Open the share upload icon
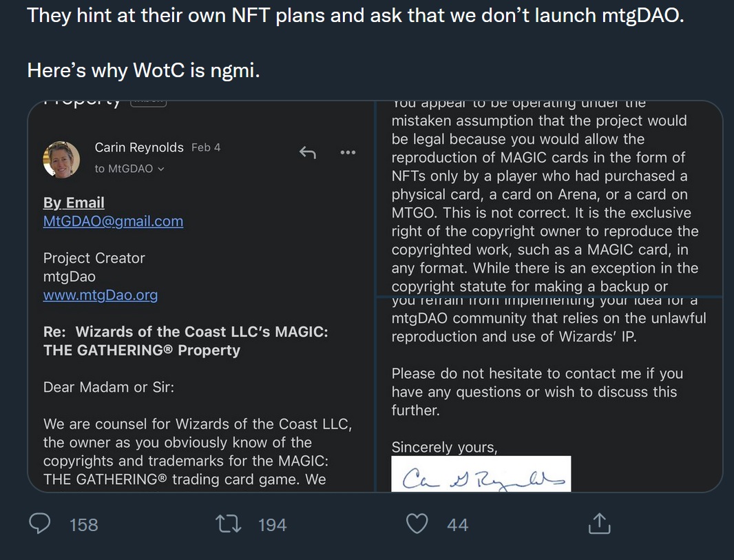The width and height of the screenshot is (734, 560). (599, 523)
